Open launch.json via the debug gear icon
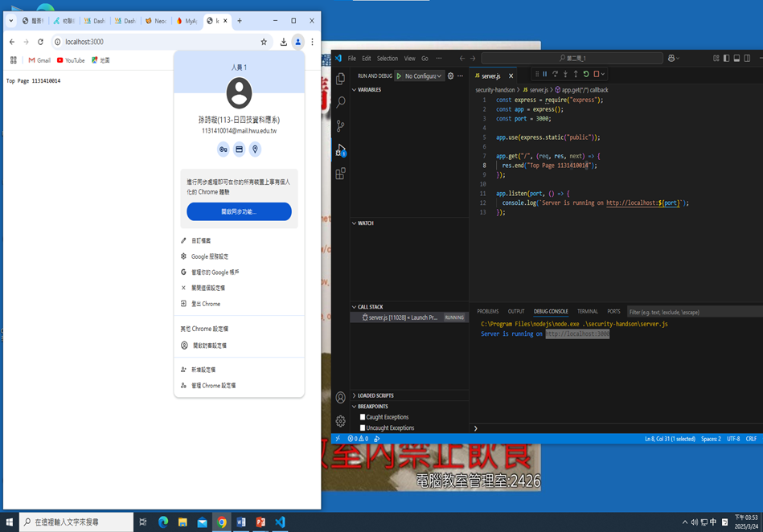The image size is (763, 532). 450,76
